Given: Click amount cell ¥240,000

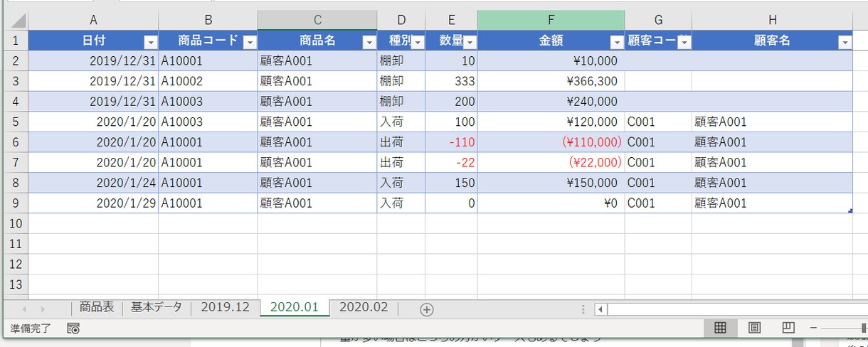Looking at the screenshot, I should 551,102.
